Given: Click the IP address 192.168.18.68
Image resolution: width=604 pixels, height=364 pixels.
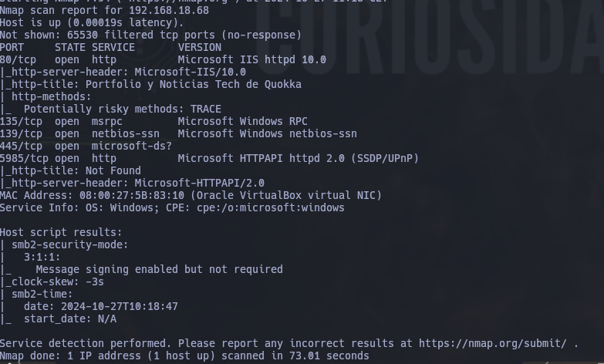Looking at the screenshot, I should [x=169, y=10].
